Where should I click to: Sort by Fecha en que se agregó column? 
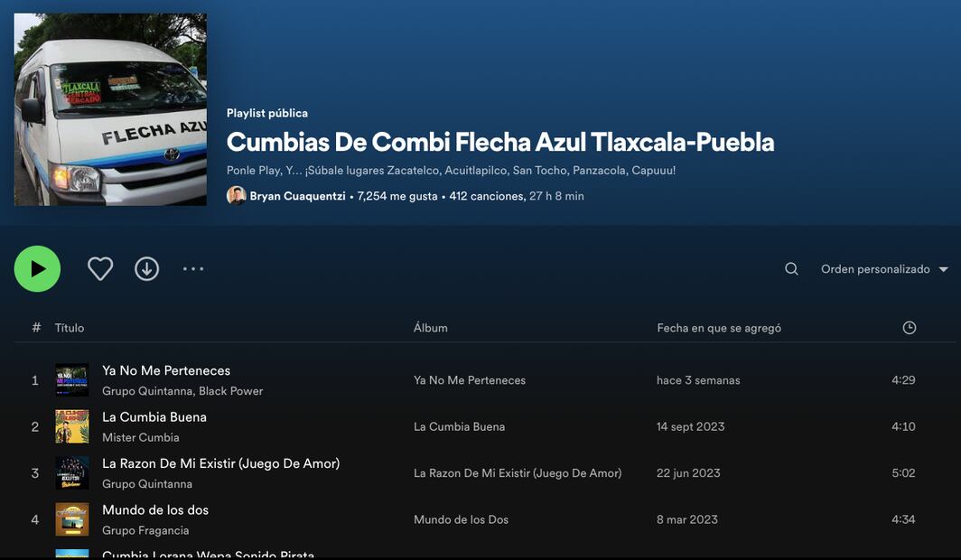pos(718,327)
